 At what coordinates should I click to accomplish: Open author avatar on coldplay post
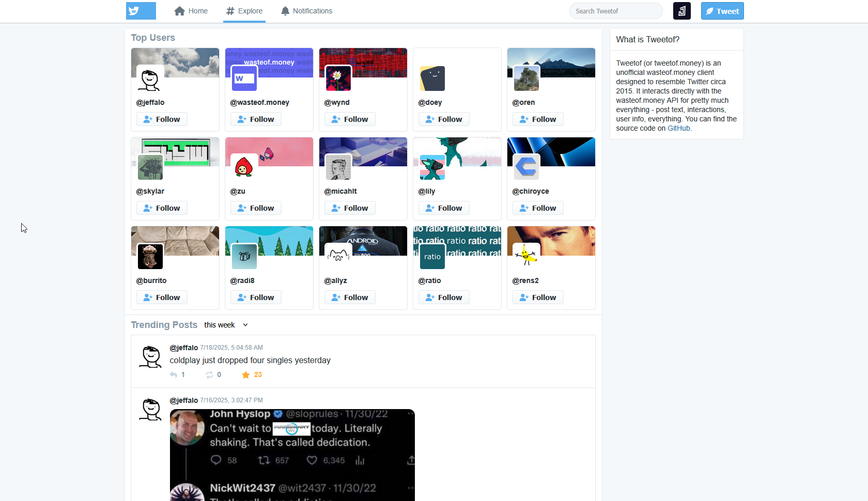click(x=150, y=357)
